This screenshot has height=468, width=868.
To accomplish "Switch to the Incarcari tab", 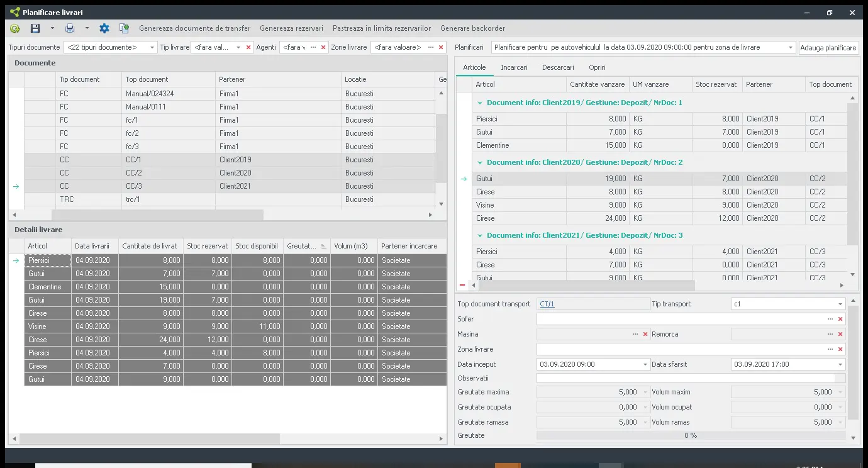I will pyautogui.click(x=514, y=67).
